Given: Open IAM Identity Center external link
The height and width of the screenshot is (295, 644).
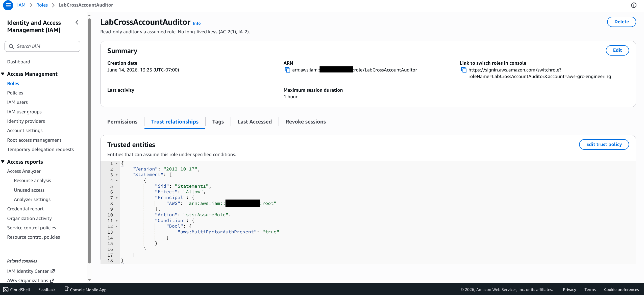Looking at the screenshot, I should click(x=31, y=271).
